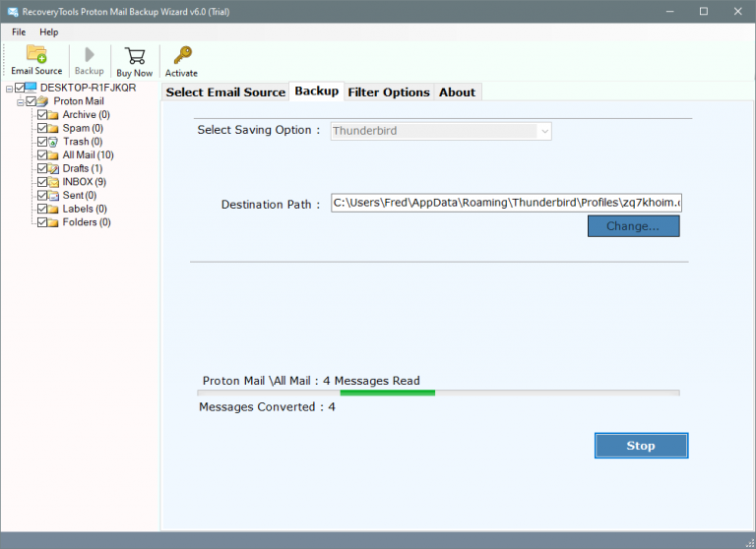
Task: Toggle the Spam (0) checkbox
Action: (x=42, y=128)
